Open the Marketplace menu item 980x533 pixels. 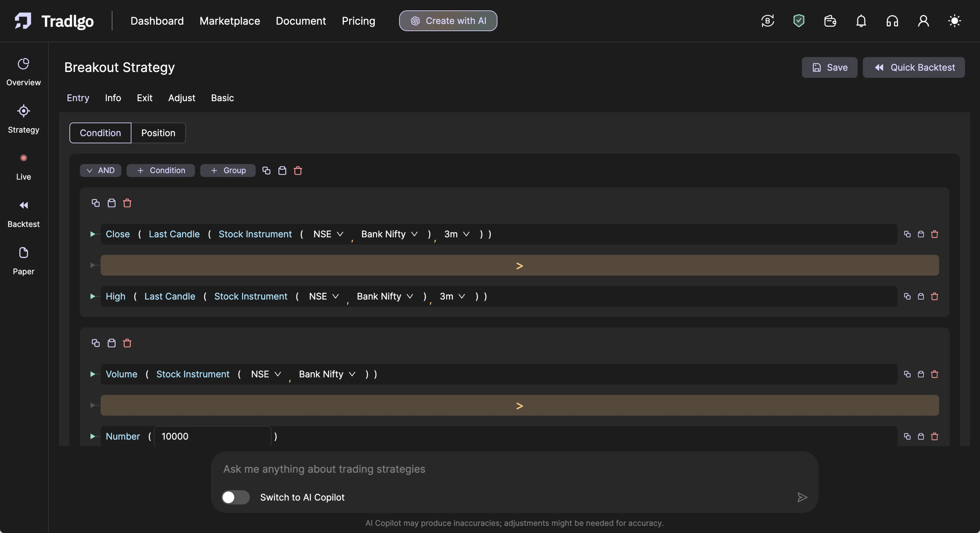point(229,21)
